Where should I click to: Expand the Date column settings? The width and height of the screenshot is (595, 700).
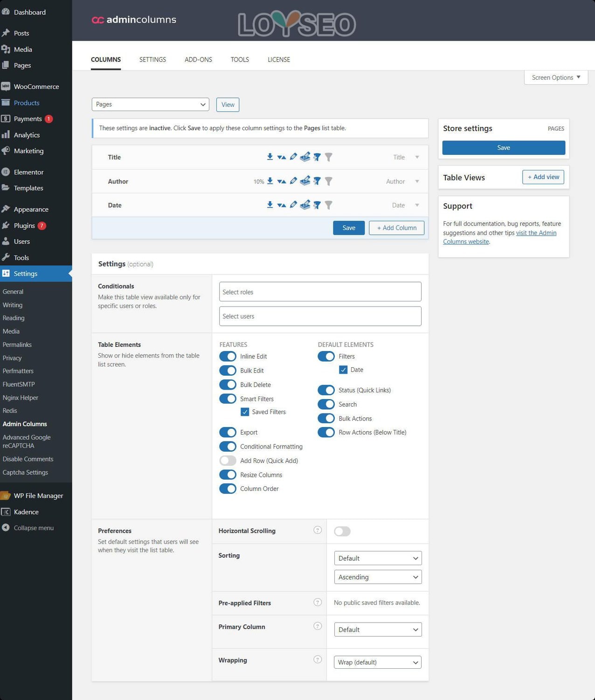(x=417, y=205)
